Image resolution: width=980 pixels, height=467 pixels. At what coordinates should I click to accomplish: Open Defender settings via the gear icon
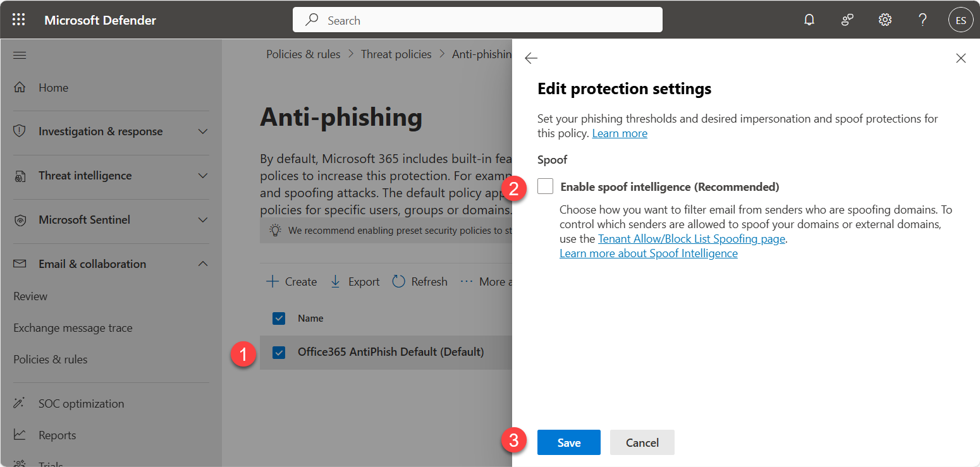[x=885, y=20]
